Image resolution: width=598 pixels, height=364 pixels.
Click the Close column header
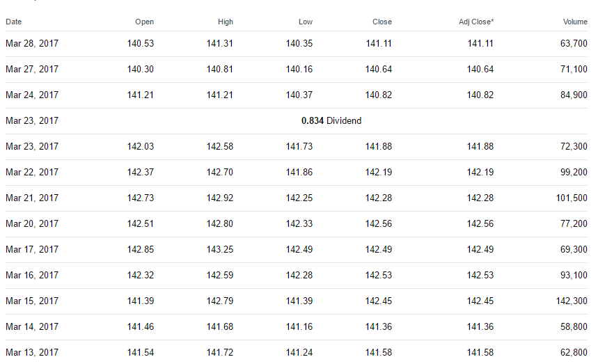tap(382, 22)
